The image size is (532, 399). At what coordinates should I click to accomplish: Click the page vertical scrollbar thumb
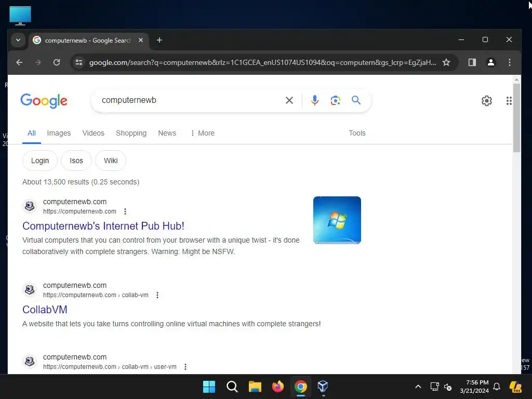coord(516,118)
